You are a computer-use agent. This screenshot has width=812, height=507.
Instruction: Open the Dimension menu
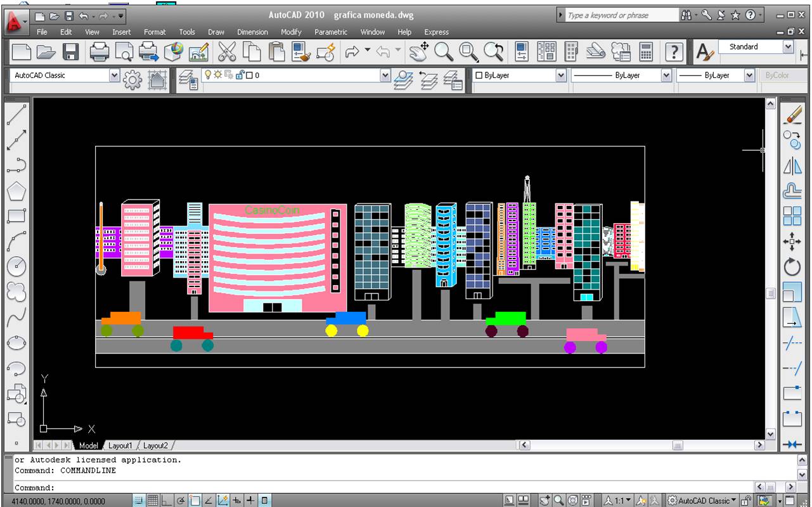[x=252, y=32]
